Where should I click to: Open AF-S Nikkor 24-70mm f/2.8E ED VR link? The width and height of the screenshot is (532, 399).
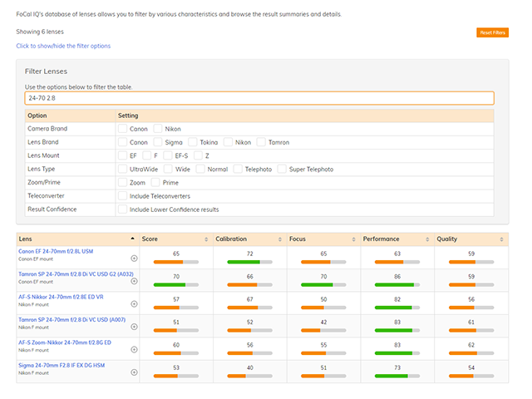tap(61, 297)
